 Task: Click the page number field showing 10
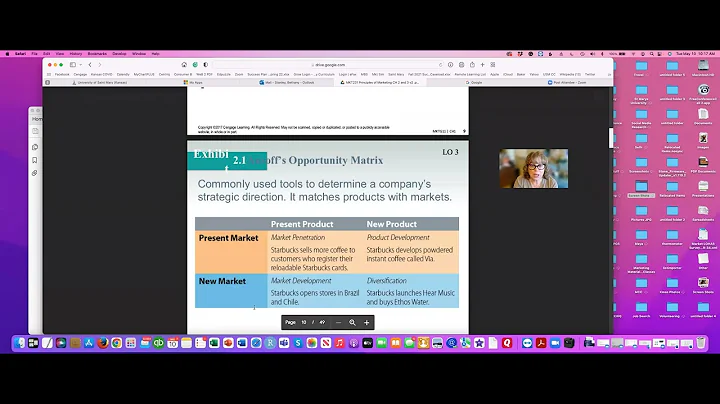coord(304,323)
